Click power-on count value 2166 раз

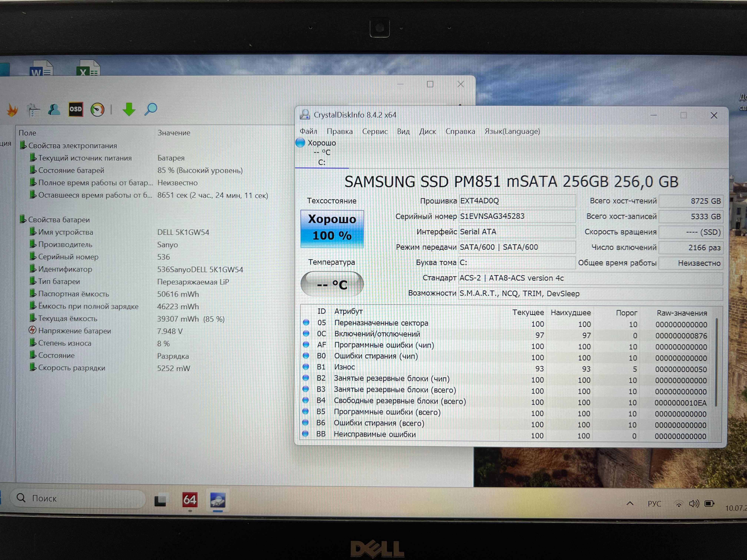(x=691, y=248)
